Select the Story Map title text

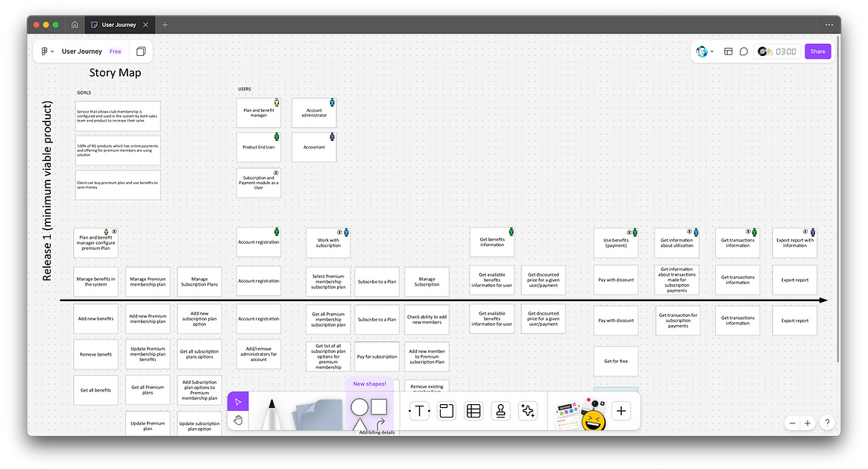pyautogui.click(x=115, y=72)
